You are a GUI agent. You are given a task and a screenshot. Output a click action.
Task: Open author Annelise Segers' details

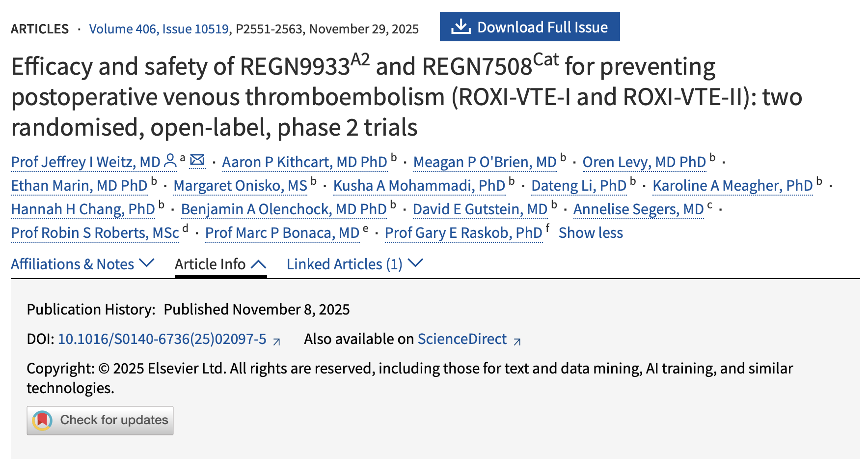coord(638,209)
